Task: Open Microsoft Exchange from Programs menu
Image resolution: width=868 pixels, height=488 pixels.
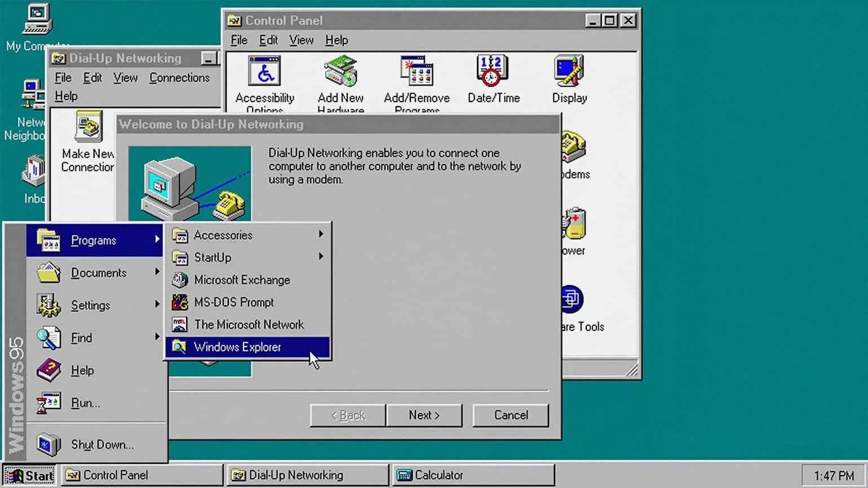Action: [242, 280]
